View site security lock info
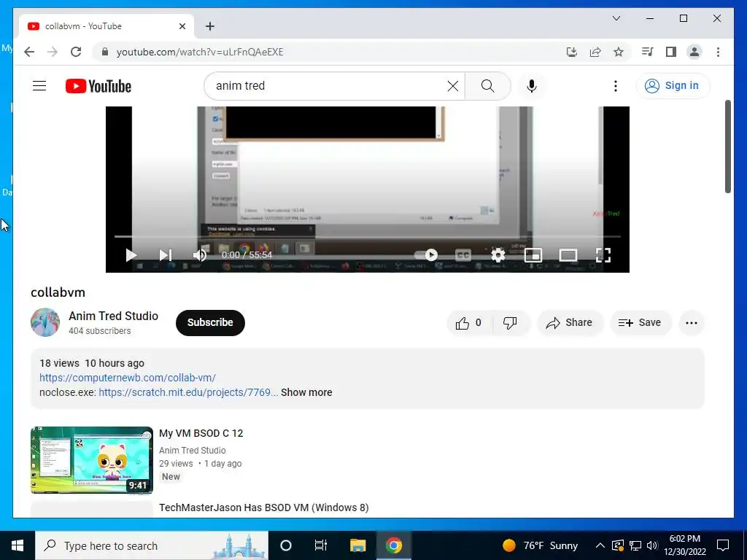Viewport: 747px width, 560px height. [105, 52]
